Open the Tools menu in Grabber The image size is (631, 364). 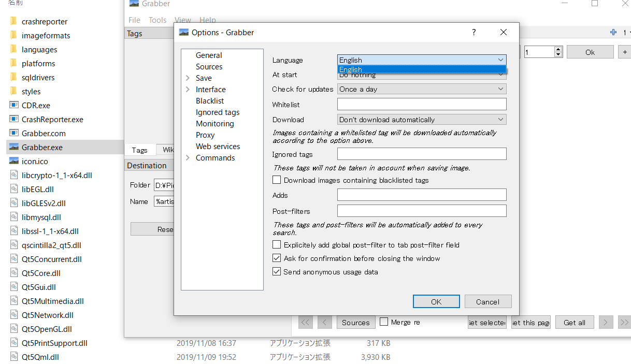point(157,20)
